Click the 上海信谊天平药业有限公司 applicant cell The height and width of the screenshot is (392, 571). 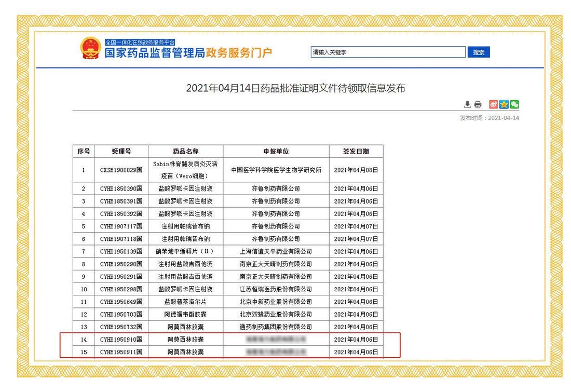click(276, 251)
